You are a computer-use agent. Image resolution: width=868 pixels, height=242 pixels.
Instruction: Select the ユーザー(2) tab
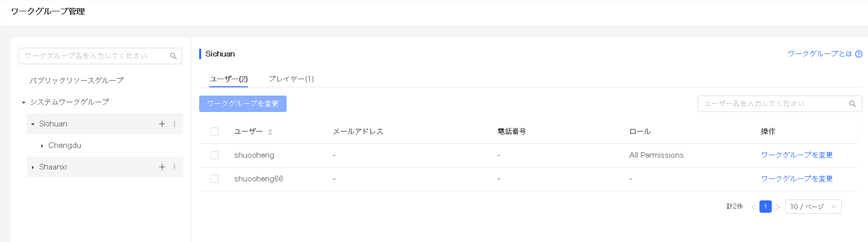228,79
